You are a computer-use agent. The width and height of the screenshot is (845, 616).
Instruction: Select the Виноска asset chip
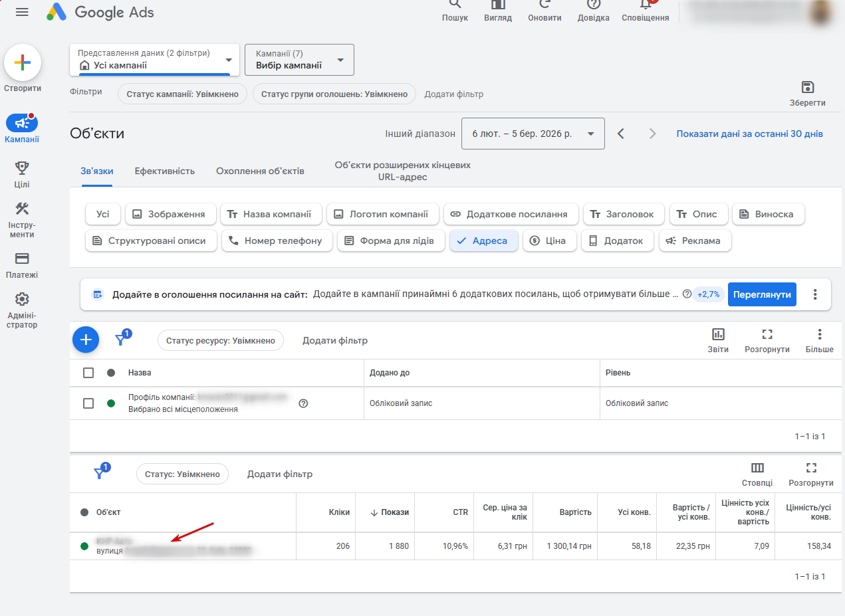pyautogui.click(x=769, y=214)
